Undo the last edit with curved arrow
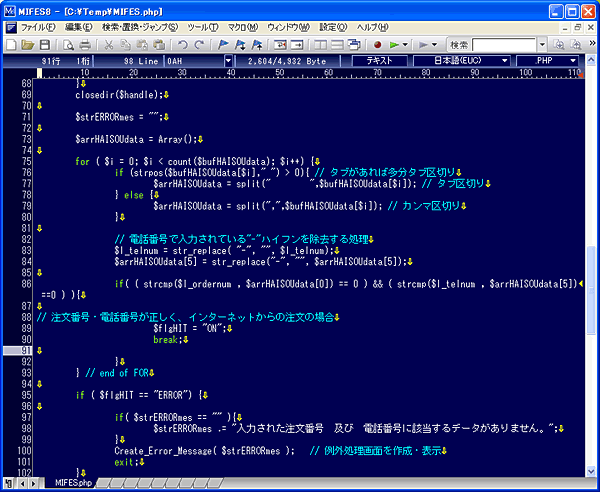The height and width of the screenshot is (492, 600). point(183,45)
